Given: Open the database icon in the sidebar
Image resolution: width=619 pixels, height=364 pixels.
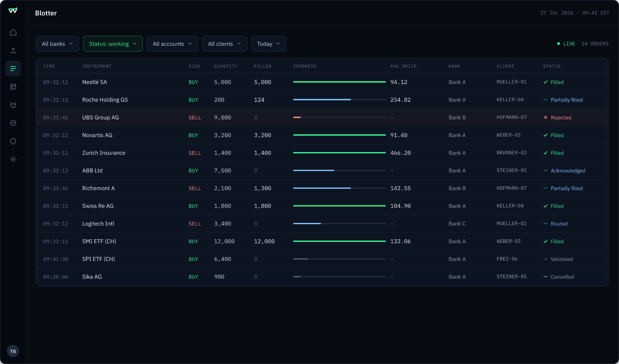Looking at the screenshot, I should coord(13,123).
